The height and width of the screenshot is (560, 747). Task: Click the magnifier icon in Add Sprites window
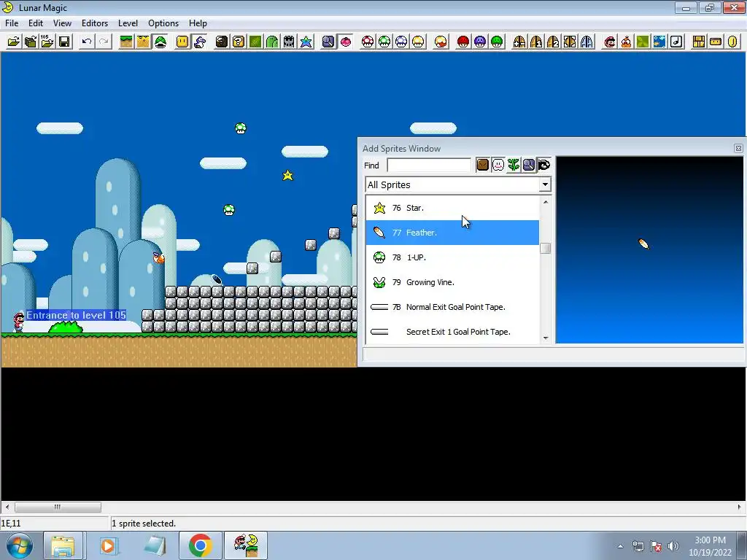click(x=529, y=166)
